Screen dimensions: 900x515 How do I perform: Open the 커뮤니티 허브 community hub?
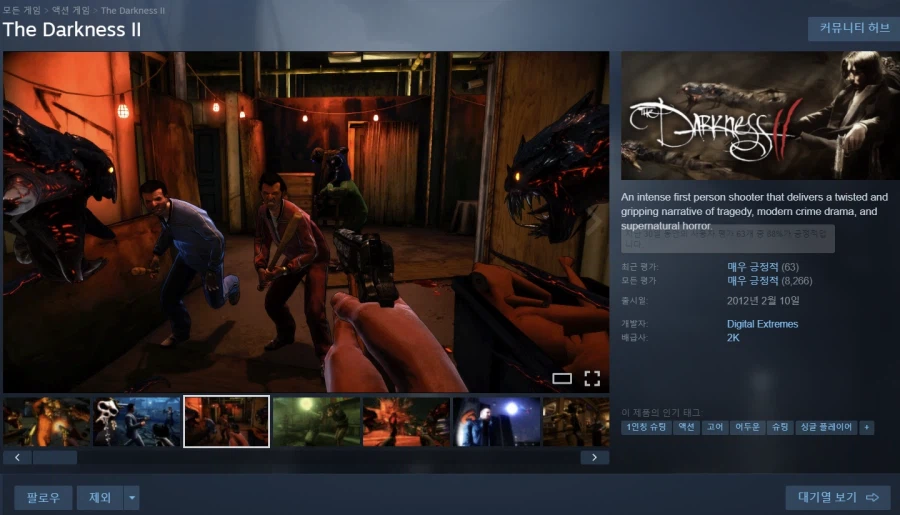(x=854, y=28)
